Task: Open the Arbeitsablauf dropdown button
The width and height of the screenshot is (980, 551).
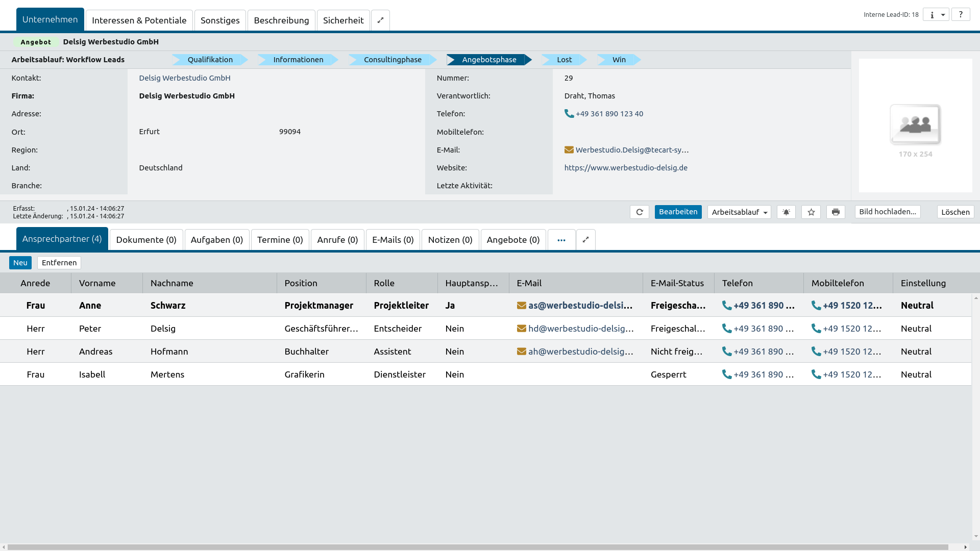Action: tap(739, 212)
